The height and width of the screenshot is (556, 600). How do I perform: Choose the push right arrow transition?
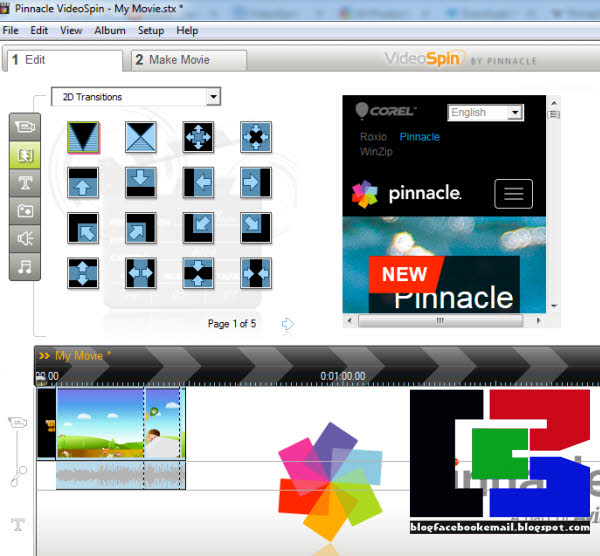[x=256, y=183]
